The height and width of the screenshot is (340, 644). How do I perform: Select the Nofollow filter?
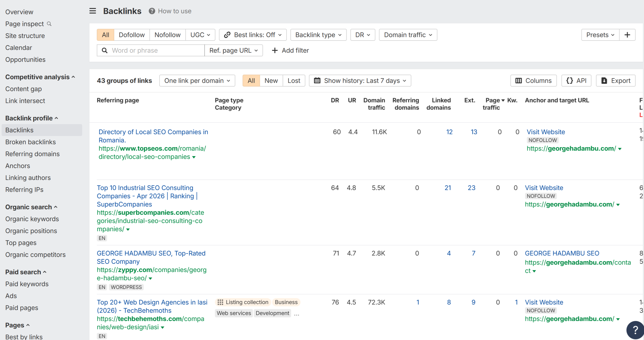[x=167, y=35]
